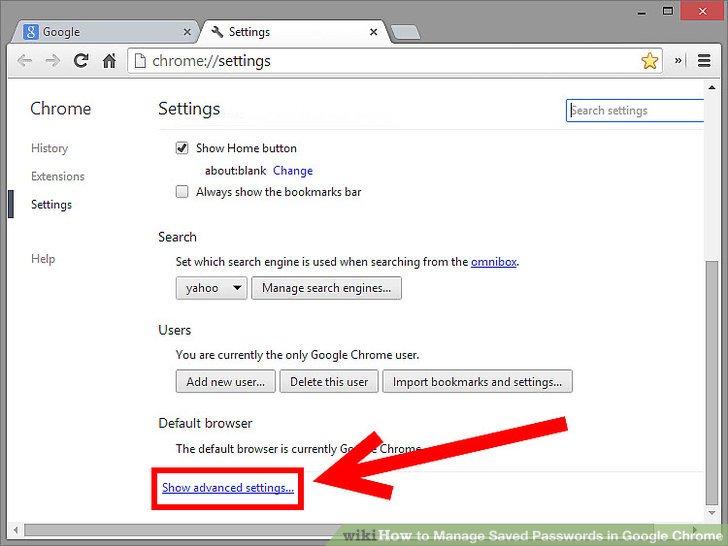Click Add new user button
The width and height of the screenshot is (728, 546).
pos(226,382)
